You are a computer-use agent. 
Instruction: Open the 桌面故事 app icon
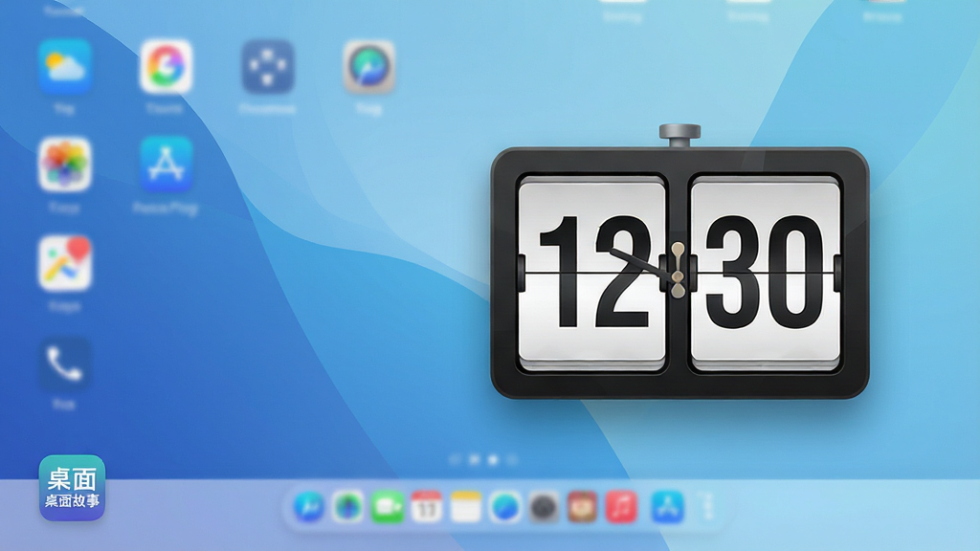point(72,488)
